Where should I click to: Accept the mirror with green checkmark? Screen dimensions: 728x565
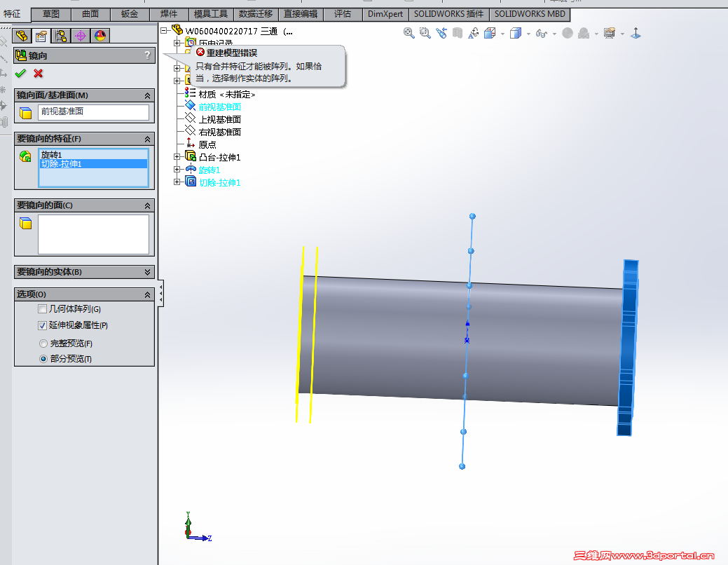pyautogui.click(x=20, y=74)
